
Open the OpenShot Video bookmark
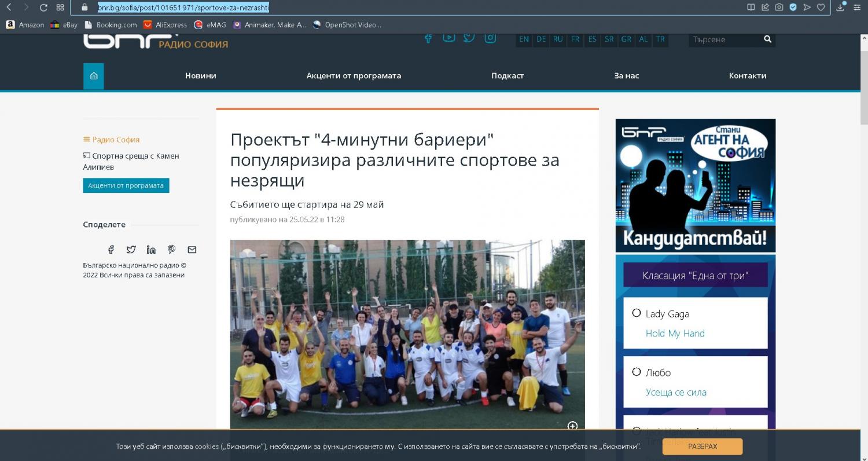pos(347,25)
